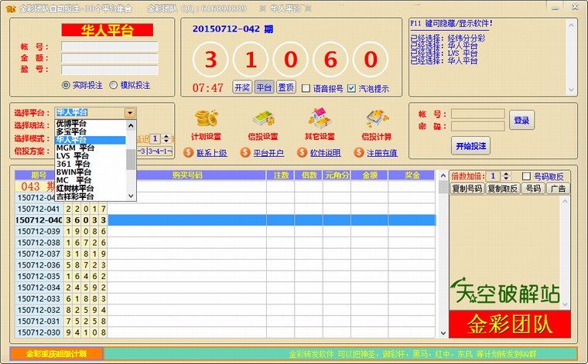
Task: Open the 计划设置 plan settings icon
Action: pyautogui.click(x=206, y=119)
